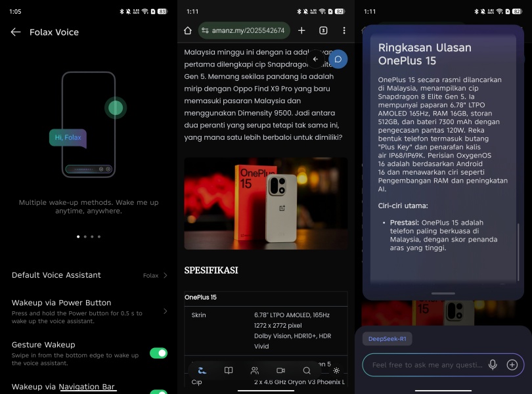Tap Ciri-ciri utama heading
Image resolution: width=532 pixels, height=394 pixels.
point(403,206)
